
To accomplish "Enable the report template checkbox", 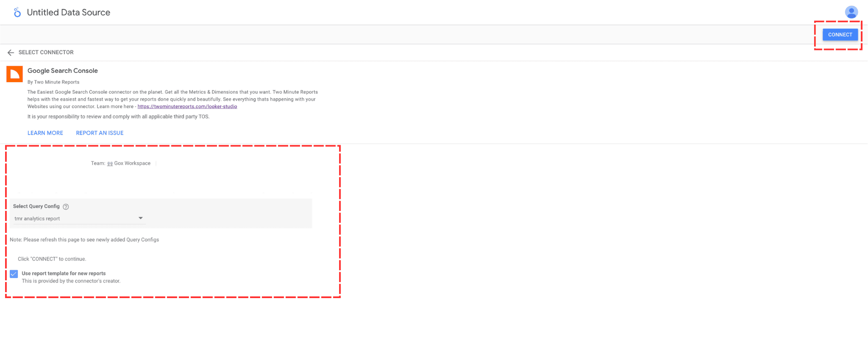I will (x=14, y=274).
